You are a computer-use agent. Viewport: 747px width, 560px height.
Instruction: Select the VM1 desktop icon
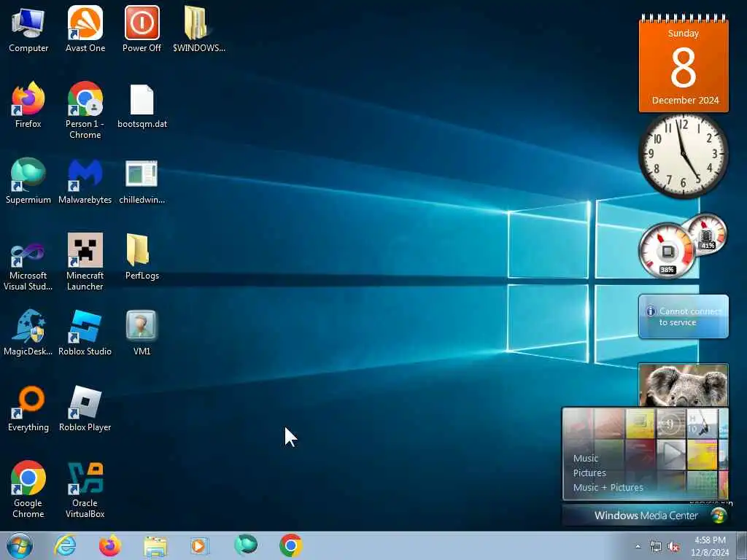pyautogui.click(x=142, y=332)
